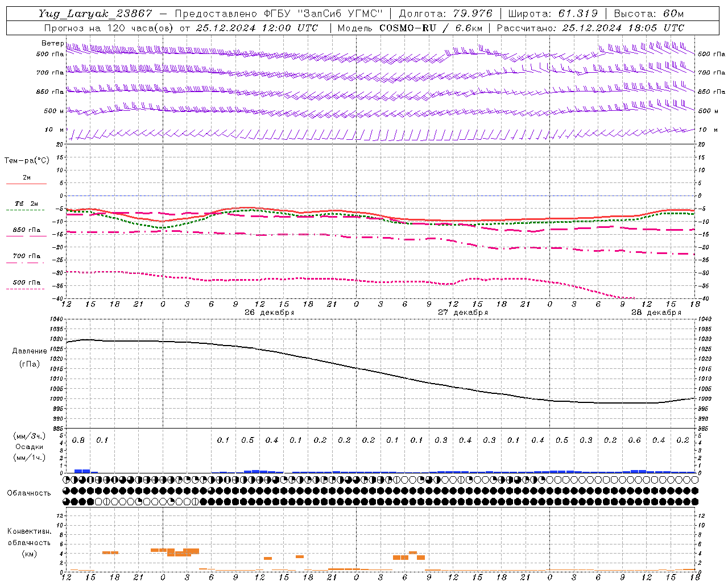Click the Td 2м dew point legend entry
Image resolution: width=728 pixels, height=582 pixels.
pos(26,203)
